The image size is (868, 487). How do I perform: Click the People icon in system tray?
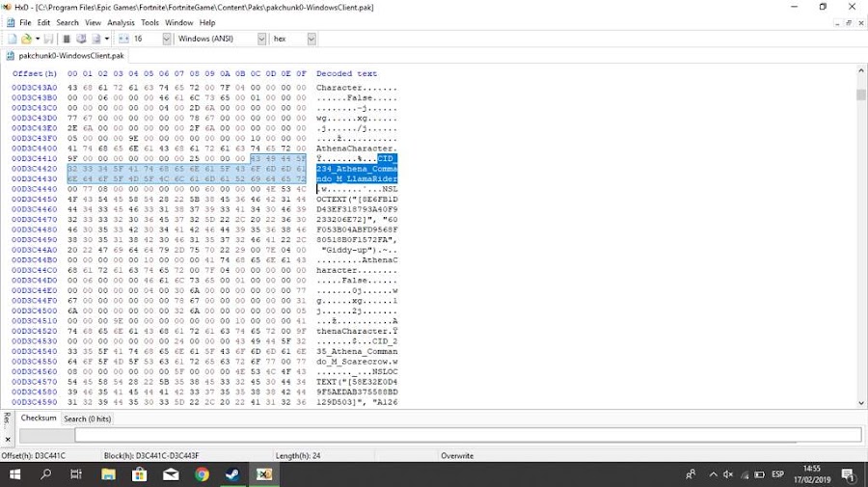click(x=691, y=474)
